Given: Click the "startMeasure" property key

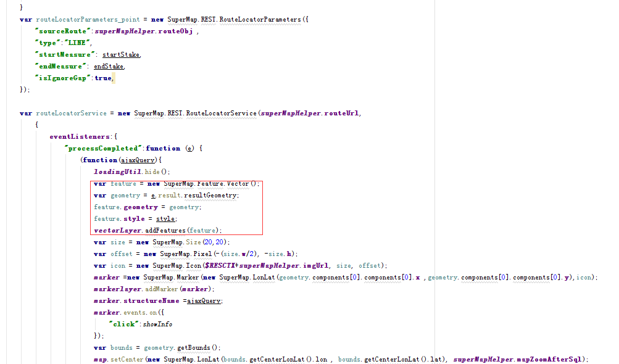Looking at the screenshot, I should 65,54.
